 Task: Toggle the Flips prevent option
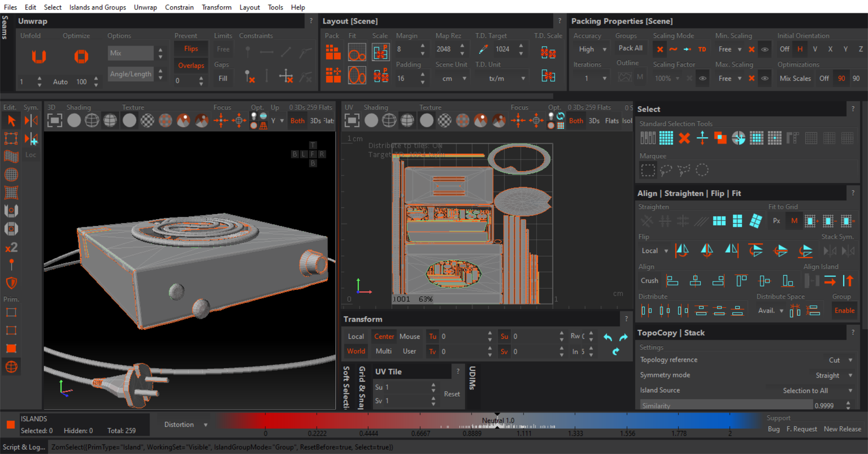191,49
